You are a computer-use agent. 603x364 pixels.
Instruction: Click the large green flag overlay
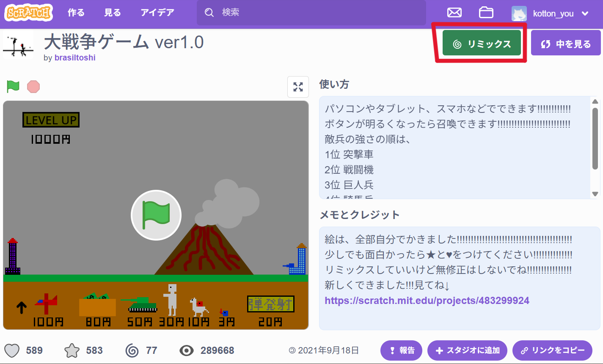click(156, 215)
